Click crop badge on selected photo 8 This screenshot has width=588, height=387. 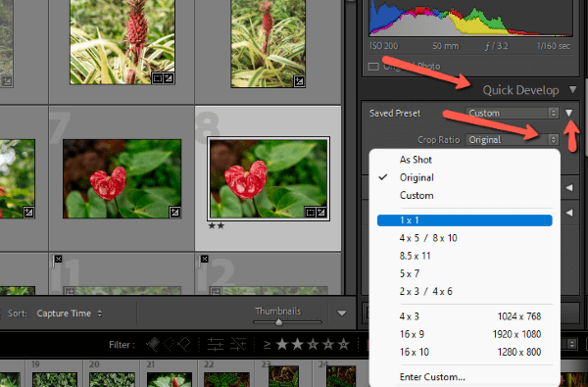[x=310, y=213]
